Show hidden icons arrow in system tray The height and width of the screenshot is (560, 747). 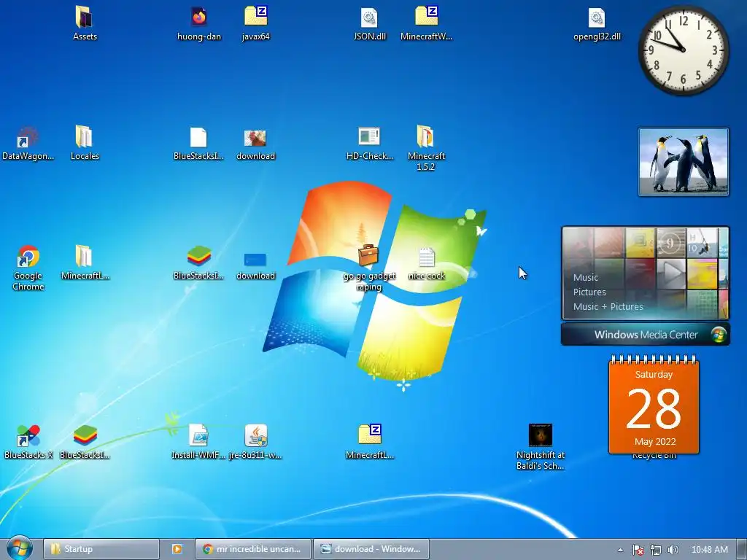(x=620, y=550)
